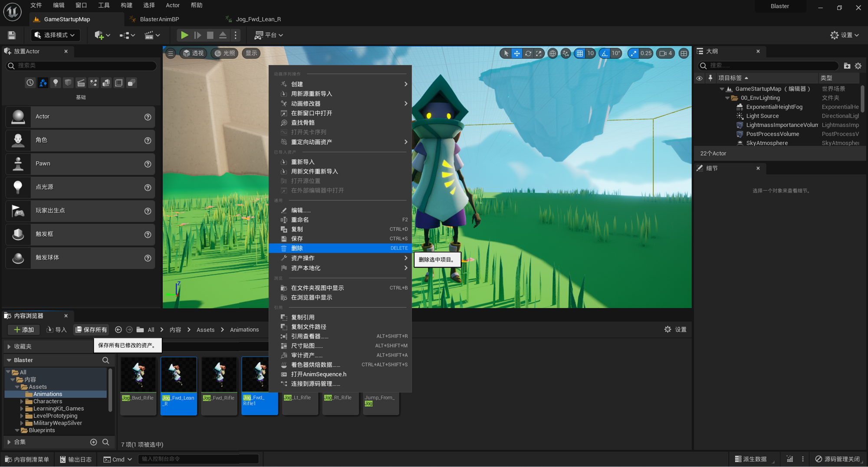The image size is (868, 467).
Task: Toggle surface snapping icon in viewport
Action: (566, 53)
